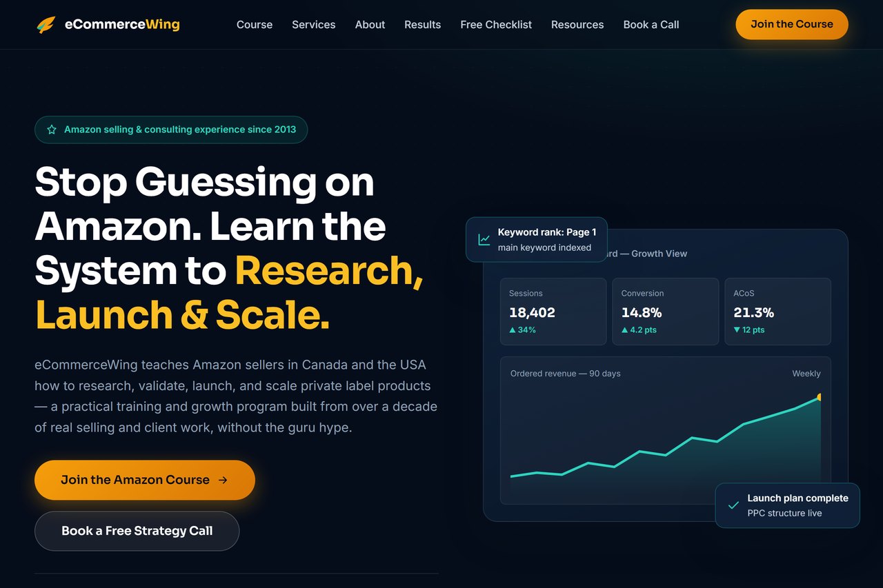Click the Book a Free Strategy Call button
Screen dimensions: 883x588
pyautogui.click(x=137, y=531)
